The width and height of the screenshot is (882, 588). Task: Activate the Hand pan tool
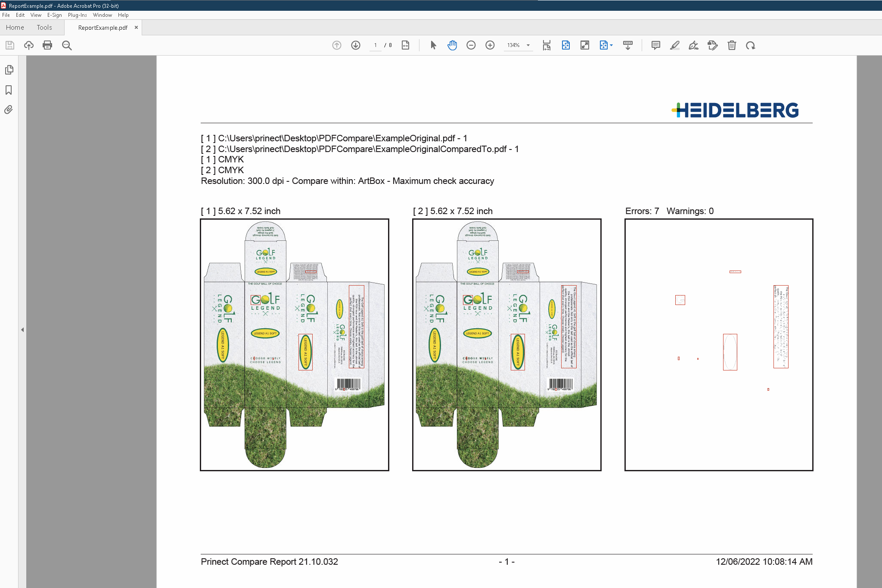click(452, 45)
